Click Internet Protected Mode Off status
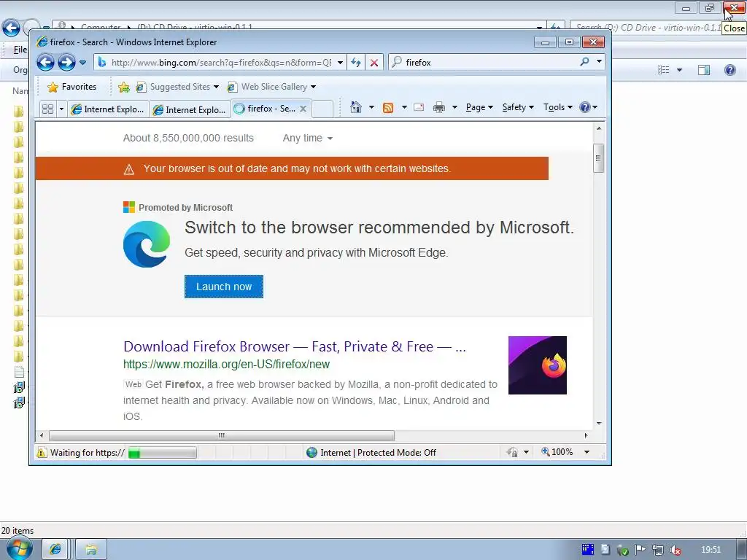 point(371,452)
